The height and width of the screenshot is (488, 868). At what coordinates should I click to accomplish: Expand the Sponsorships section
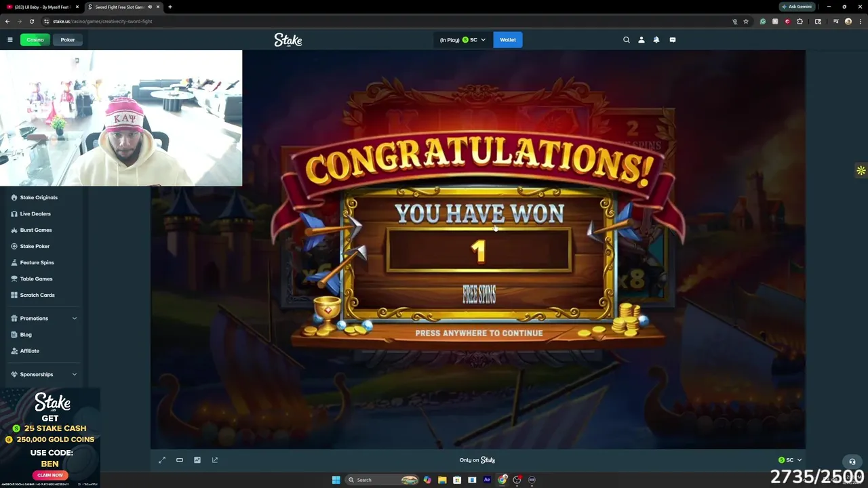click(44, 374)
